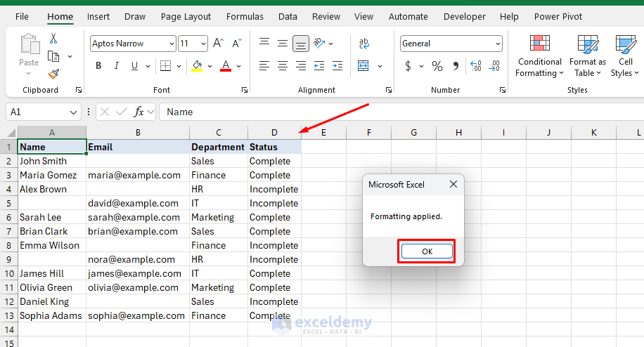Open Alignment settings dialog launcher
Viewport: 644px width, 347px height.
click(389, 90)
